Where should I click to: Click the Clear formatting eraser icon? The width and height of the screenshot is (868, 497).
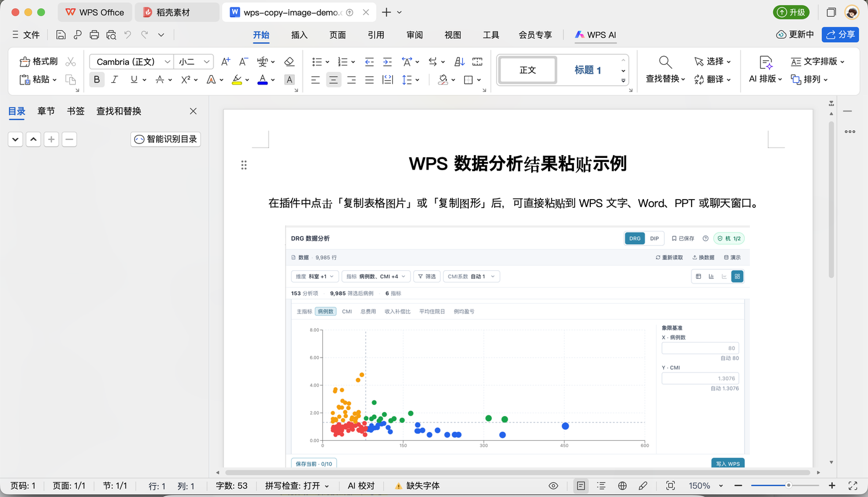tap(289, 61)
